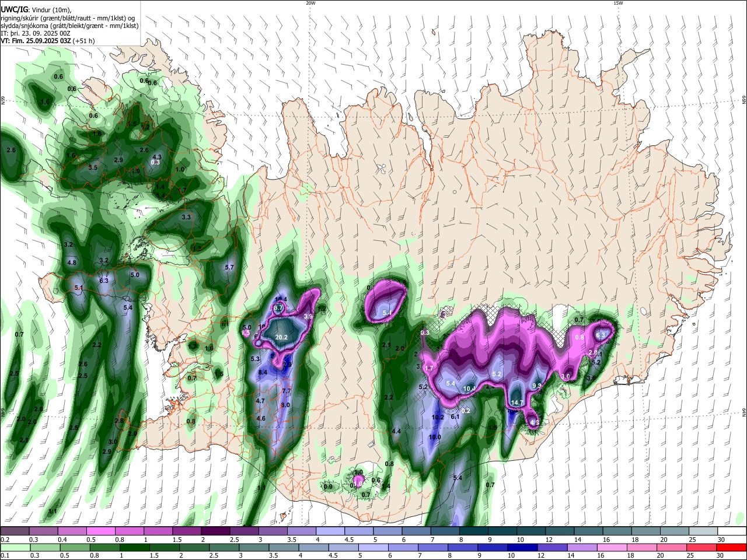Click the 10.0 precipitation value on the map
This screenshot has width=747, height=560.
pos(435,437)
